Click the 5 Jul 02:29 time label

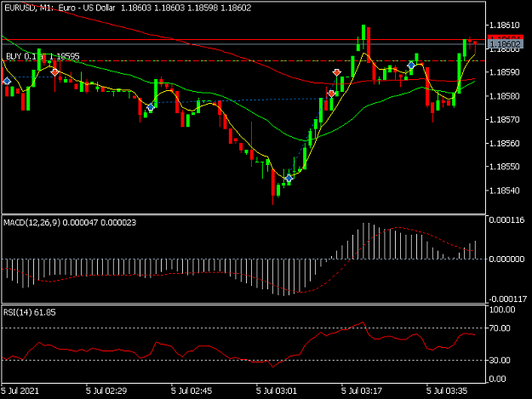pos(106,390)
